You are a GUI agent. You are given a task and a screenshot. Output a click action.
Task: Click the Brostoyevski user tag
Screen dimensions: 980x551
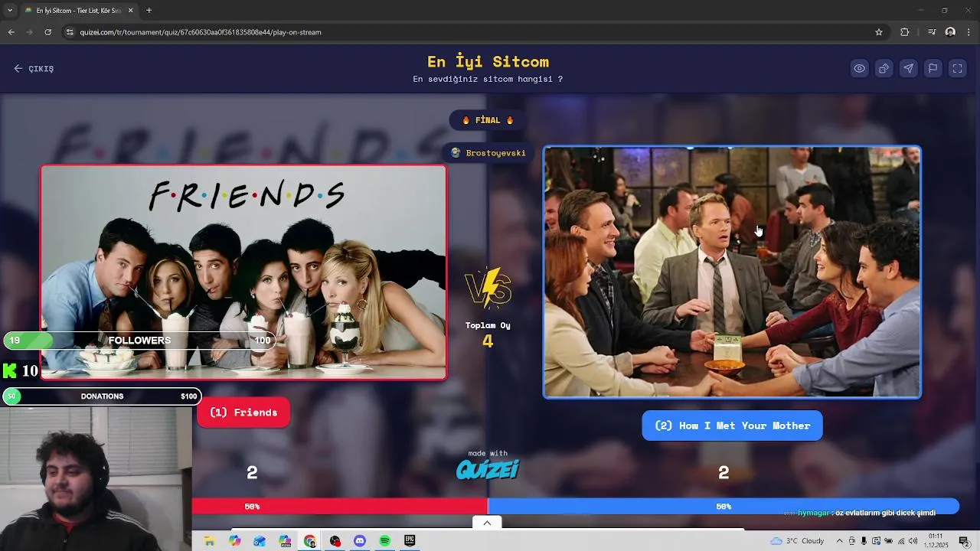[488, 152]
